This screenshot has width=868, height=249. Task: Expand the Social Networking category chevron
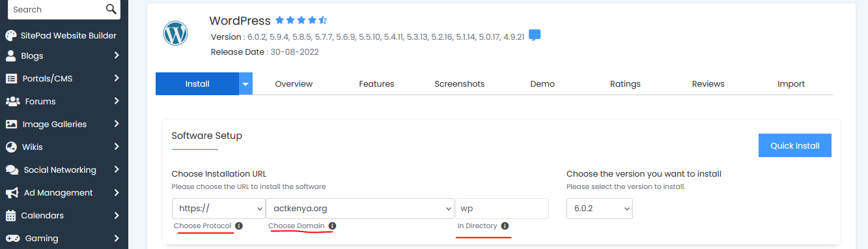click(x=117, y=169)
